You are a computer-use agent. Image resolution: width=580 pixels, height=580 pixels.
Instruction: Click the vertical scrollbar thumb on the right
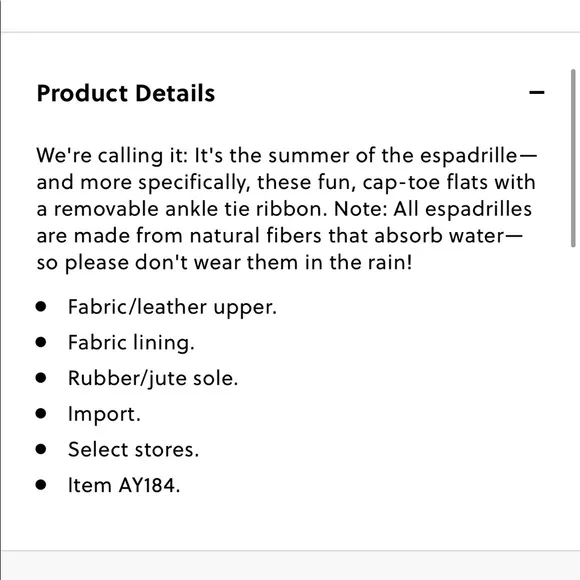coord(573,158)
